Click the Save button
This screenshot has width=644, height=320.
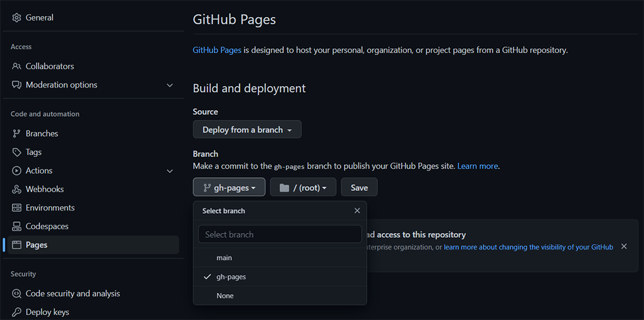pos(359,187)
